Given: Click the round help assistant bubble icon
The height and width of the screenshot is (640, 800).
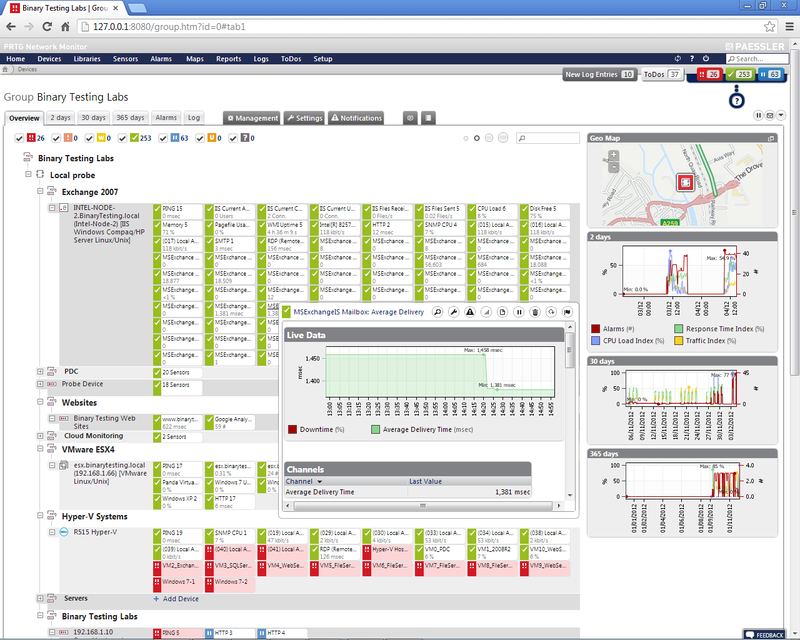Looking at the screenshot, I should click(x=736, y=101).
